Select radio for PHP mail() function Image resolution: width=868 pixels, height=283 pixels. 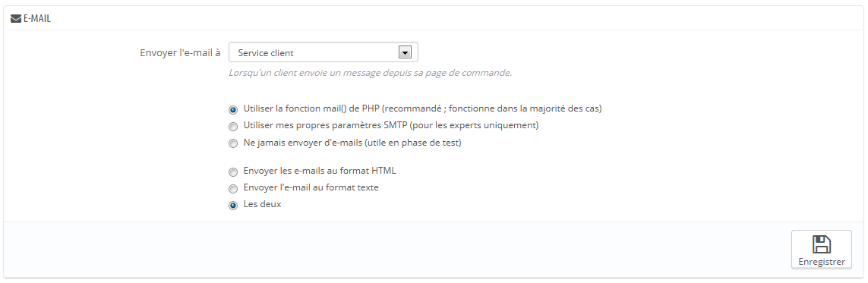tap(233, 109)
